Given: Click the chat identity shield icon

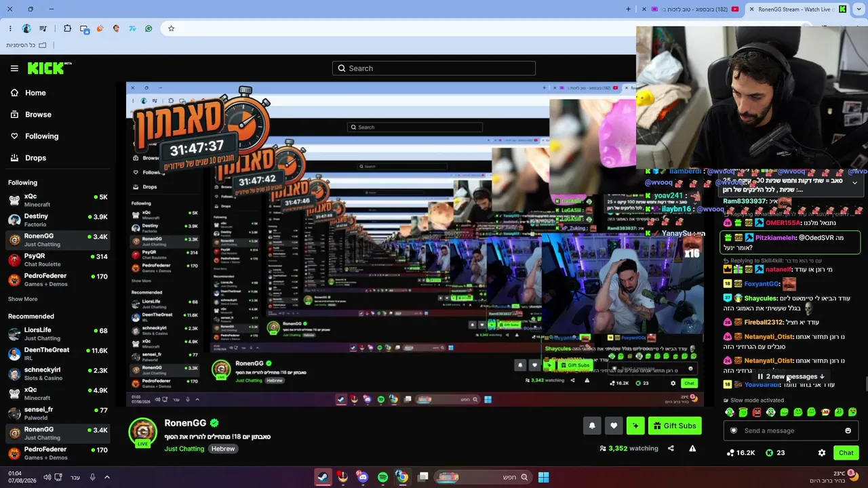Looking at the screenshot, I should 733,430.
